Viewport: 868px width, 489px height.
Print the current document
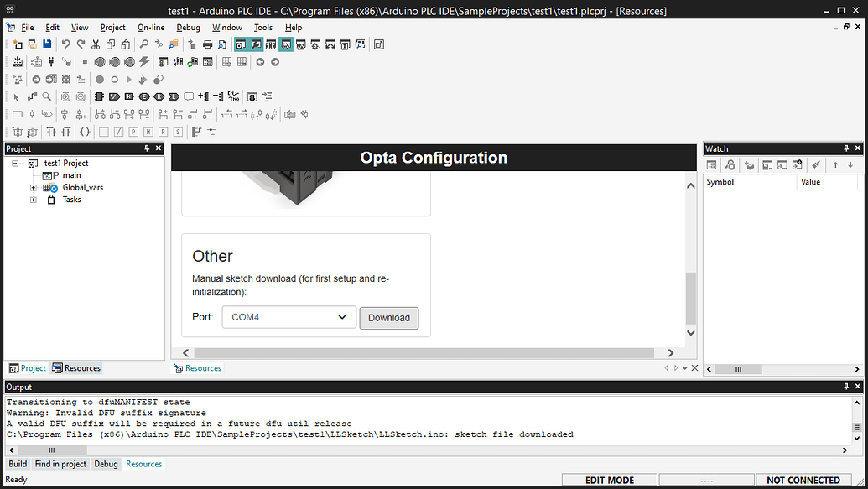pyautogui.click(x=206, y=43)
